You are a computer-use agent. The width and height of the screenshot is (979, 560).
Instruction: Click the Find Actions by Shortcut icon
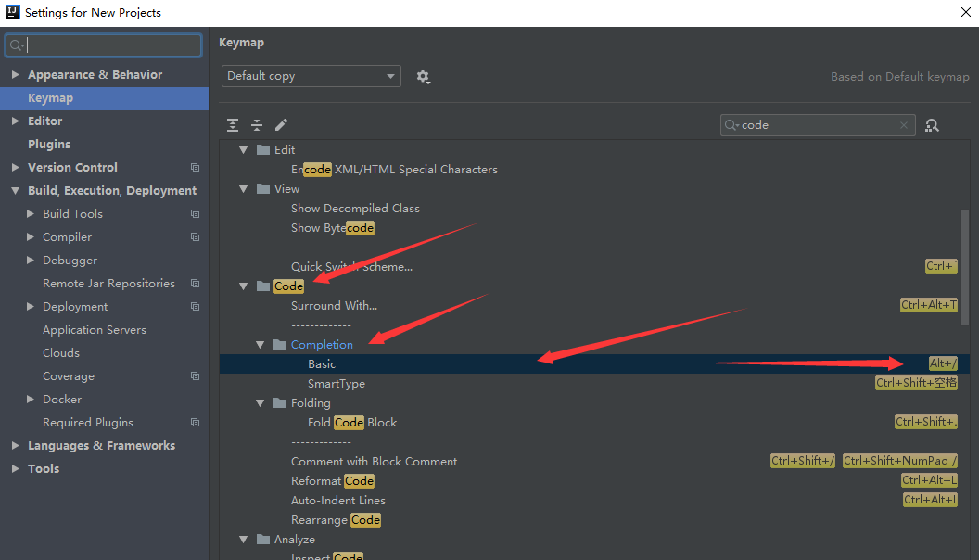(932, 125)
